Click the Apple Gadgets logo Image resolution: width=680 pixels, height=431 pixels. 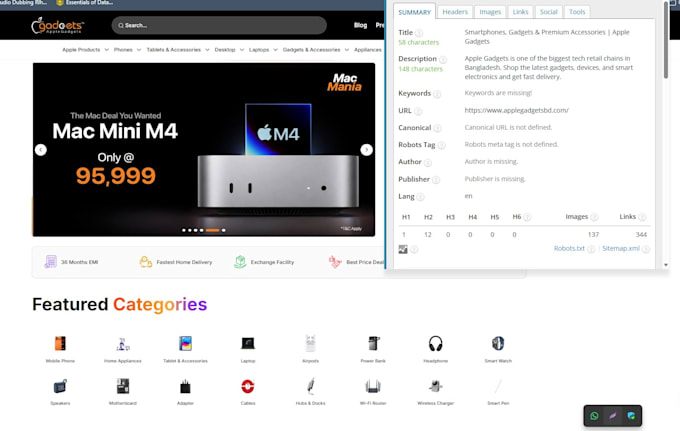coord(58,26)
